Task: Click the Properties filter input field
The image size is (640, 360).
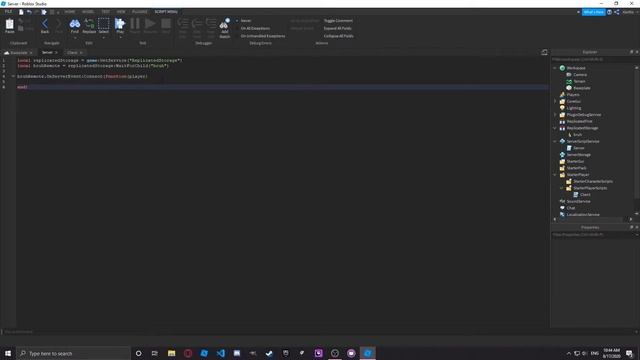Action: [594, 235]
